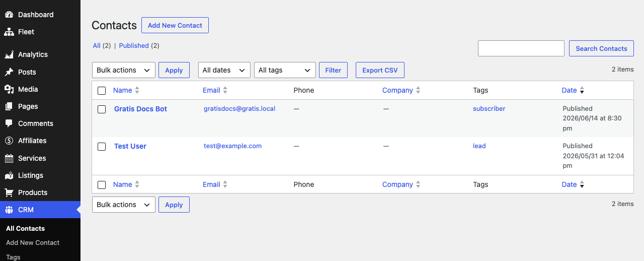Click the Phone column header
Image resolution: width=644 pixels, height=261 pixels.
(x=304, y=90)
